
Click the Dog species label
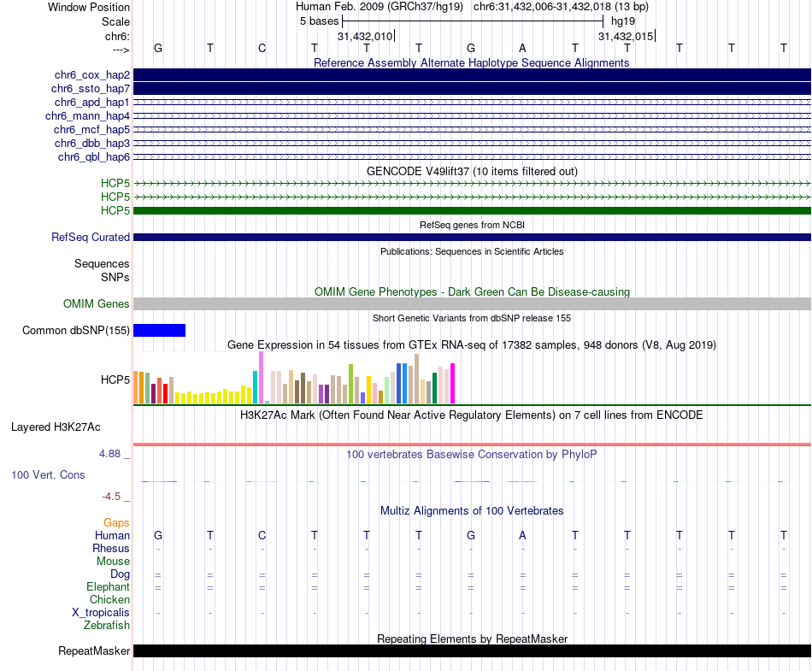click(x=121, y=574)
